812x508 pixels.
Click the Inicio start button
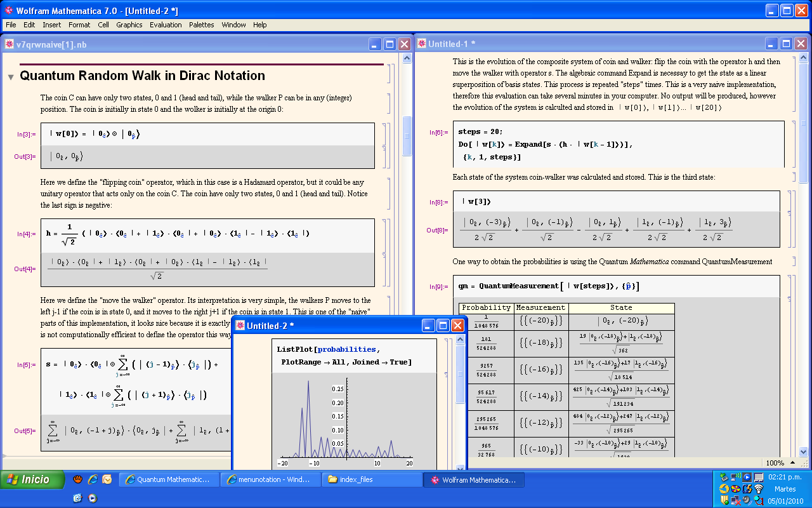click(32, 479)
